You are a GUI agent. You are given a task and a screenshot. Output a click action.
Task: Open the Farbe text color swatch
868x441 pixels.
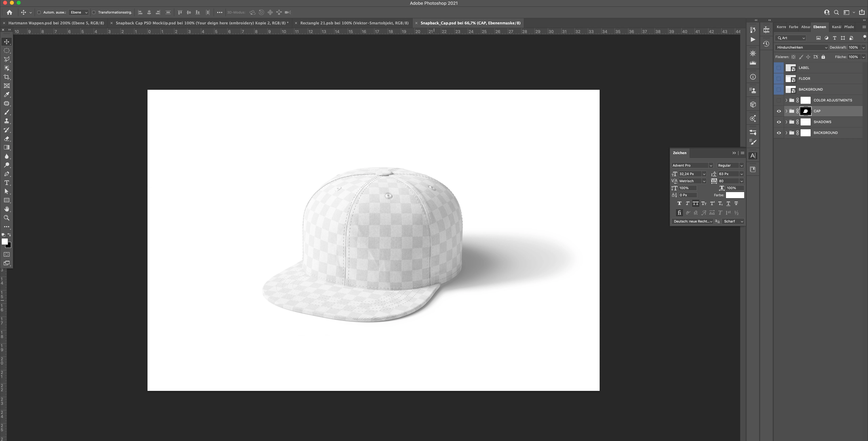pyautogui.click(x=735, y=195)
